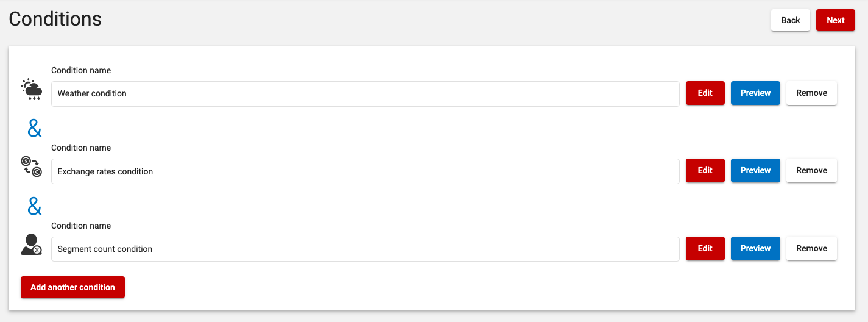Go to the Next step
The image size is (868, 322).
click(836, 20)
